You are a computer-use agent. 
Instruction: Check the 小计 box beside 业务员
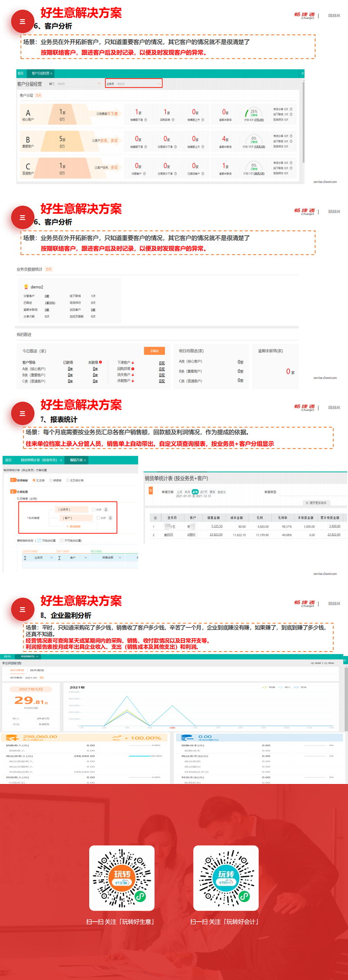[94, 509]
